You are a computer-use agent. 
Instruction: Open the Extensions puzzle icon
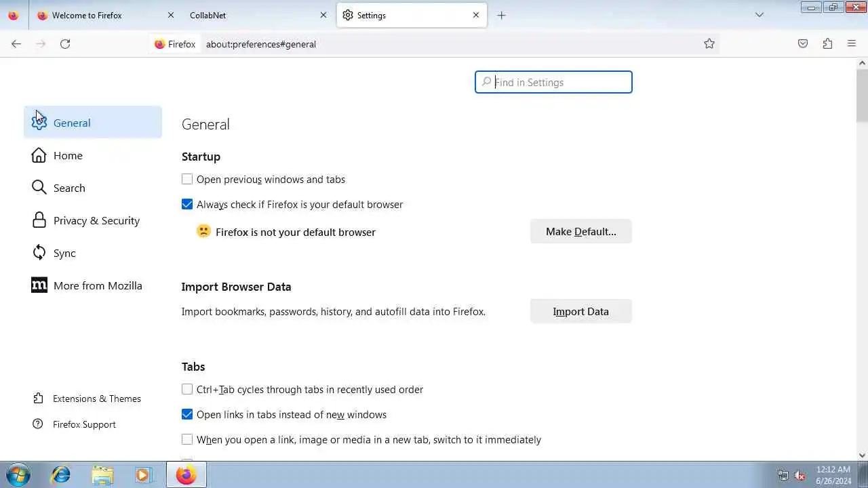(827, 44)
